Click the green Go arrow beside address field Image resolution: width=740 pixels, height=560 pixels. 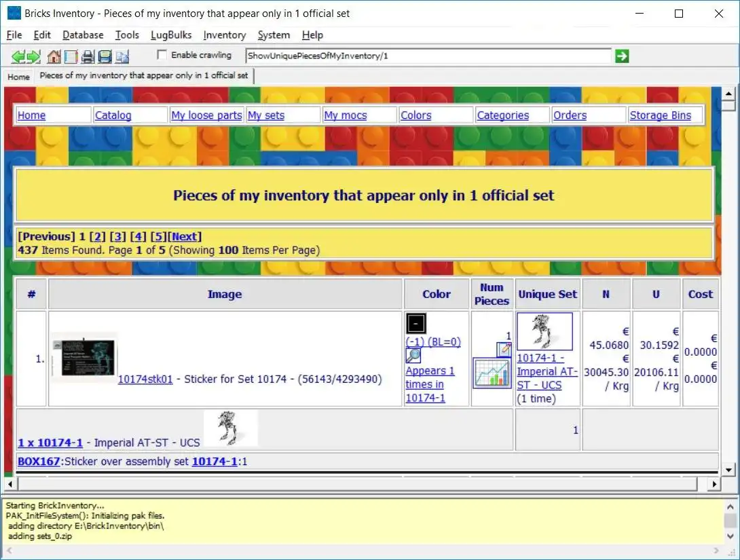pyautogui.click(x=622, y=56)
